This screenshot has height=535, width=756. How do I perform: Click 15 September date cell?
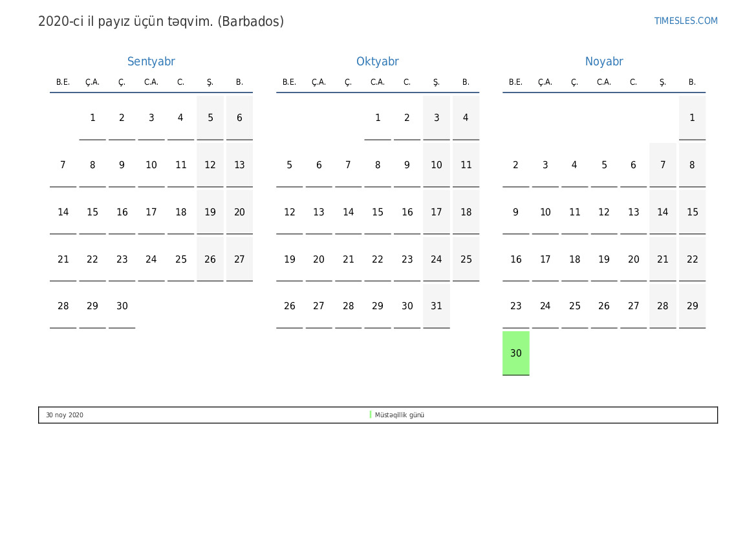tap(92, 212)
